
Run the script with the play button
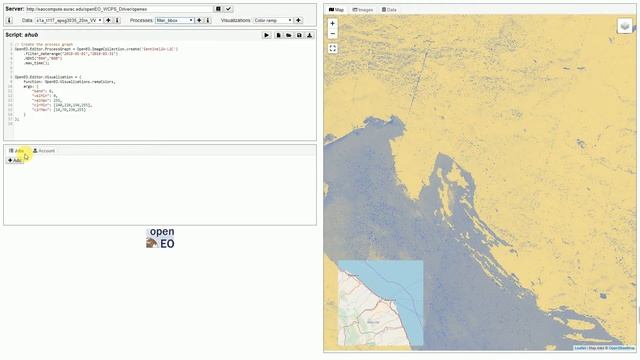[267, 36]
